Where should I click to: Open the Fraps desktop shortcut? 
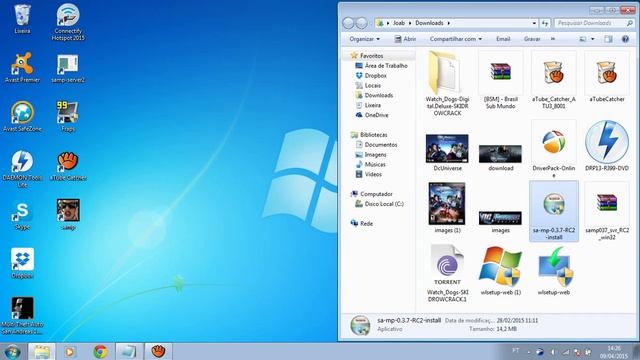(68, 117)
